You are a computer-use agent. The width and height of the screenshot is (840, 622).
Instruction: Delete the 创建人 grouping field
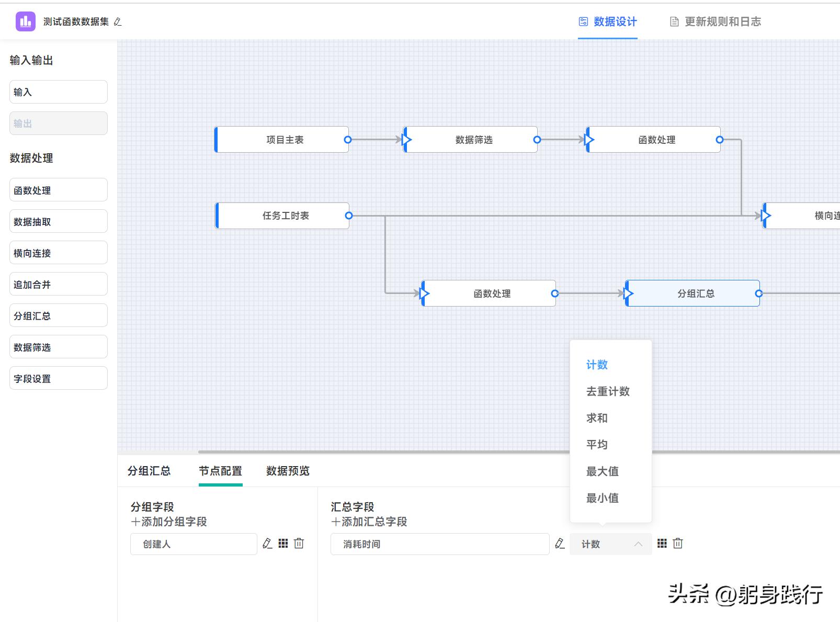click(x=299, y=544)
